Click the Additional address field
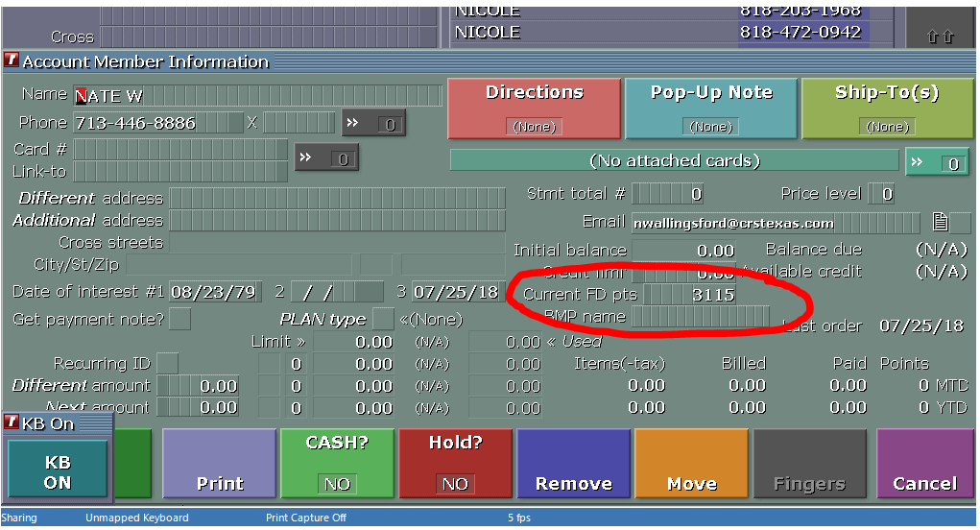Screen dimensions: 980x530 338,220
